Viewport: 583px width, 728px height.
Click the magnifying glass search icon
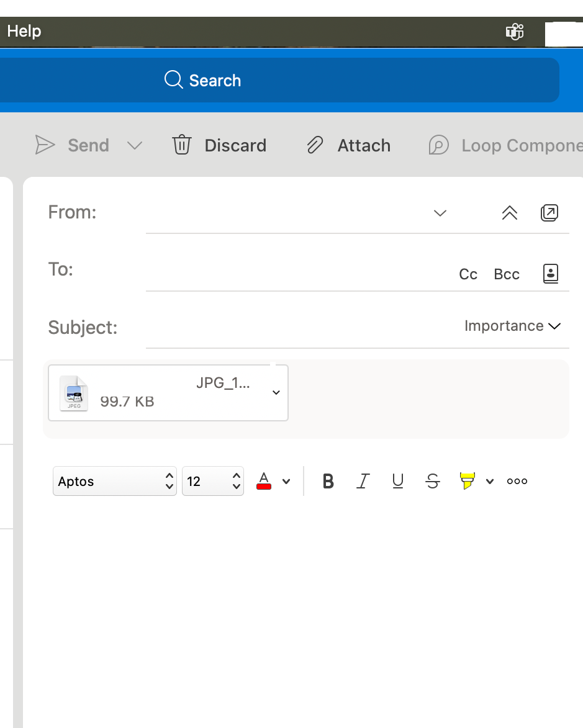pyautogui.click(x=173, y=79)
